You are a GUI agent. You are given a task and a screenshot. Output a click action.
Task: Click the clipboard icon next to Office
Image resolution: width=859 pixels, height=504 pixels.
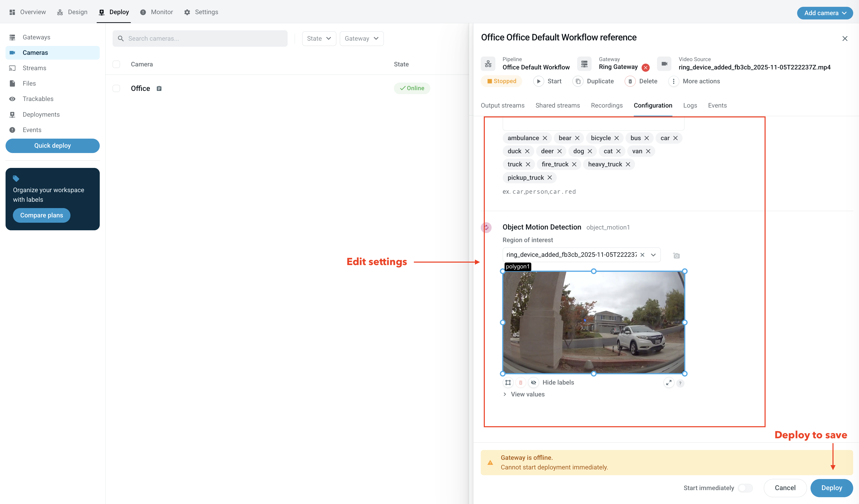point(159,89)
